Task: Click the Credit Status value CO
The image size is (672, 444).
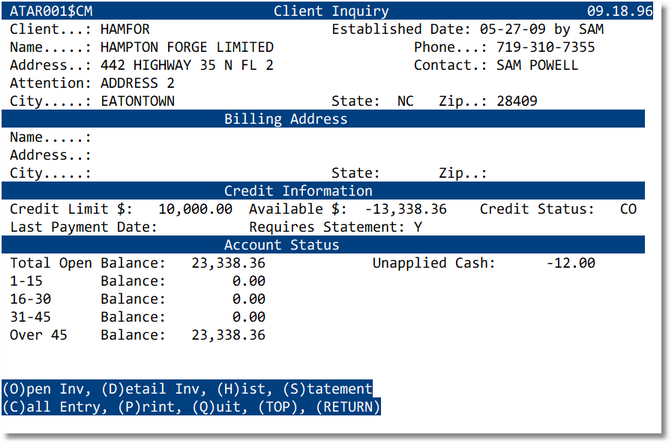Action: point(628,209)
